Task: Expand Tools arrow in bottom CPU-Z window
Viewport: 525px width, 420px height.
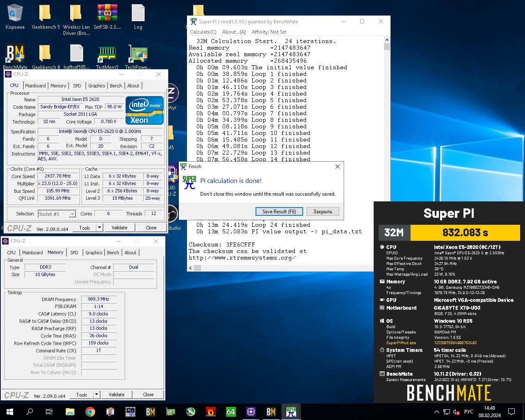Action: (x=96, y=395)
